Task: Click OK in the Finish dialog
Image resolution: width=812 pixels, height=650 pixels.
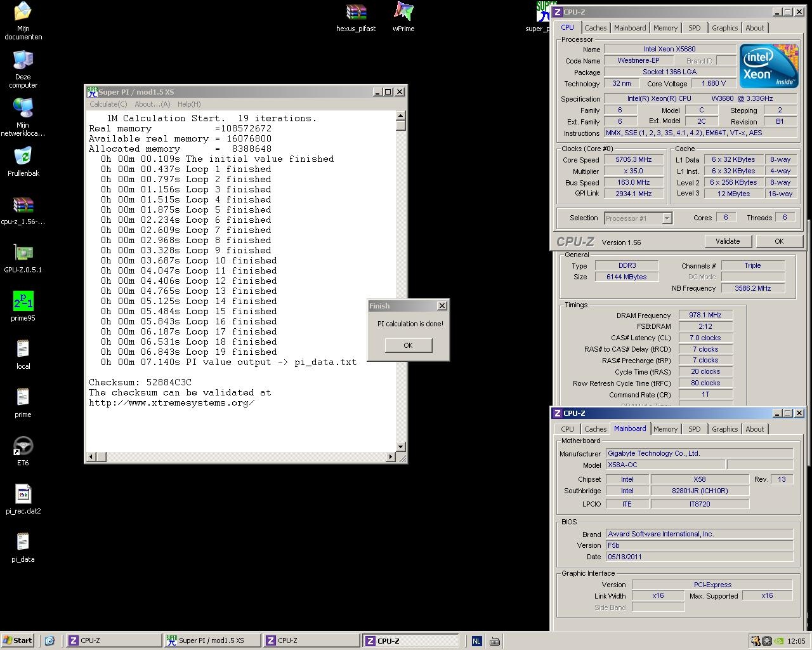Action: point(408,345)
